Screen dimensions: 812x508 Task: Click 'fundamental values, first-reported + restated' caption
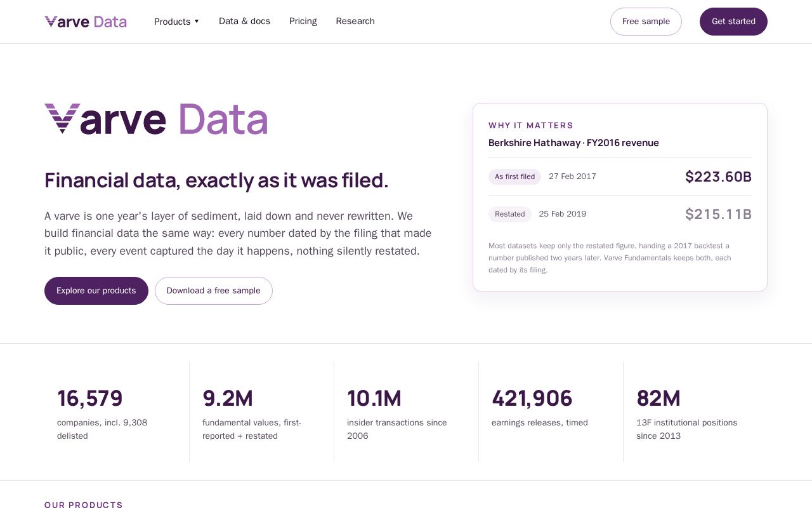point(252,429)
